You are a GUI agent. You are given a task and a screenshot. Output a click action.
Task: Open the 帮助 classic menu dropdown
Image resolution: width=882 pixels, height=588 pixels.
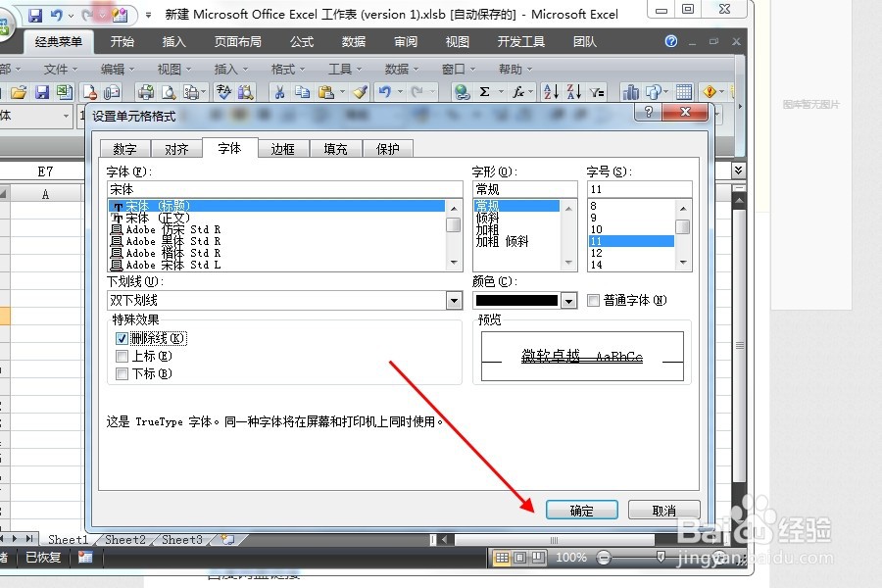point(514,70)
